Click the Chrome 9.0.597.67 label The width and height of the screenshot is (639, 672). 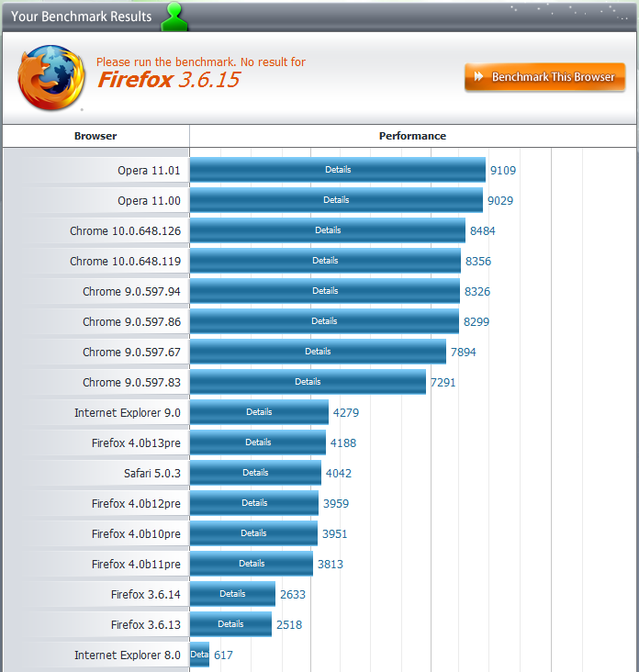point(131,353)
